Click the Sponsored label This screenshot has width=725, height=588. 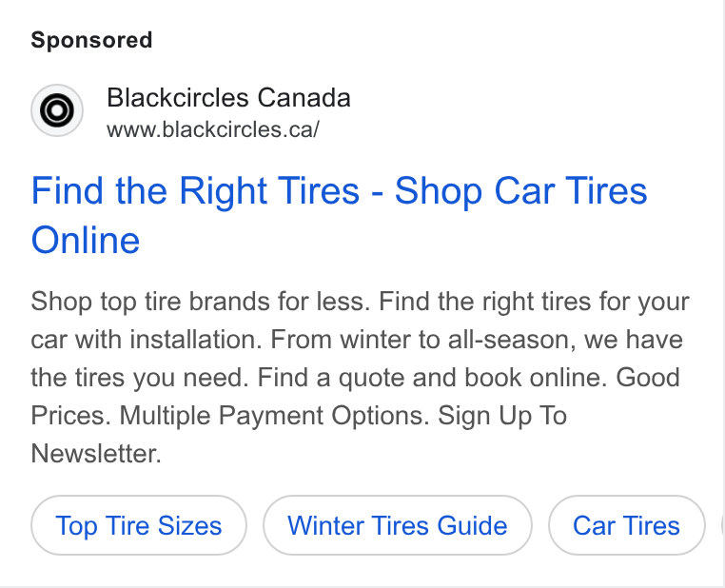(x=91, y=40)
